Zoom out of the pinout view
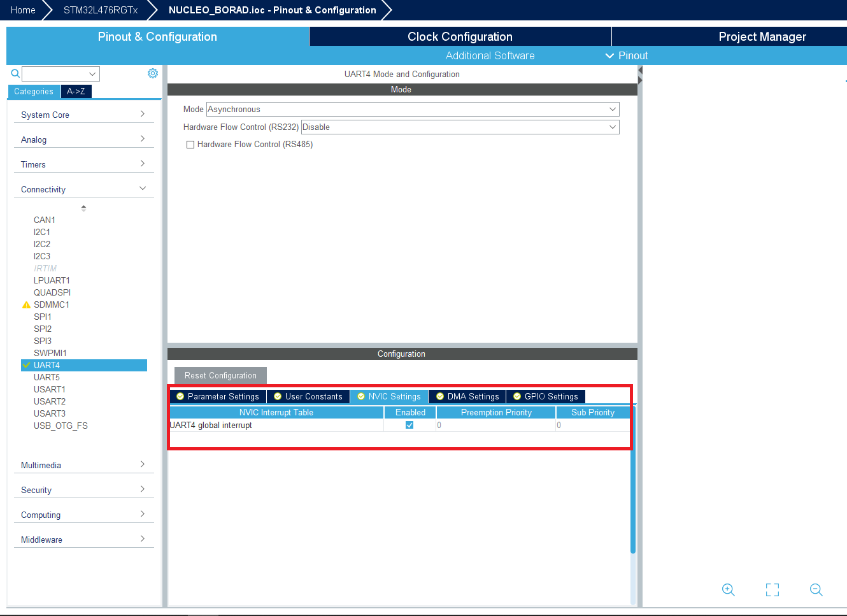Screen dimensions: 847x616 816,590
